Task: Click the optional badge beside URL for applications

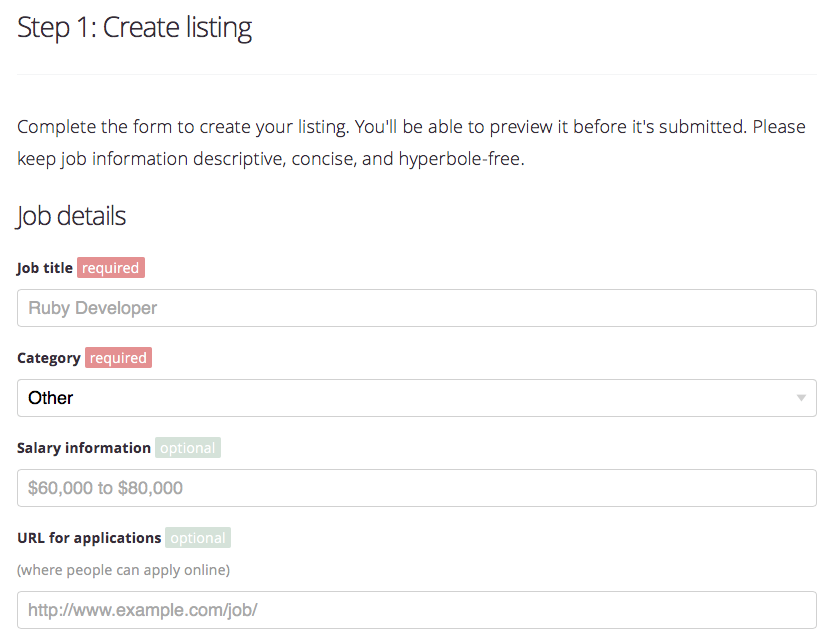Action: (198, 538)
